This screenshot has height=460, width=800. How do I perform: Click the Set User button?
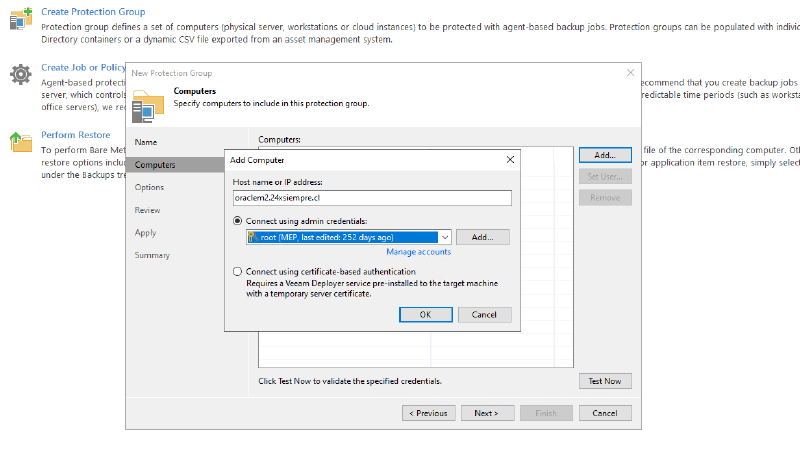pyautogui.click(x=605, y=176)
